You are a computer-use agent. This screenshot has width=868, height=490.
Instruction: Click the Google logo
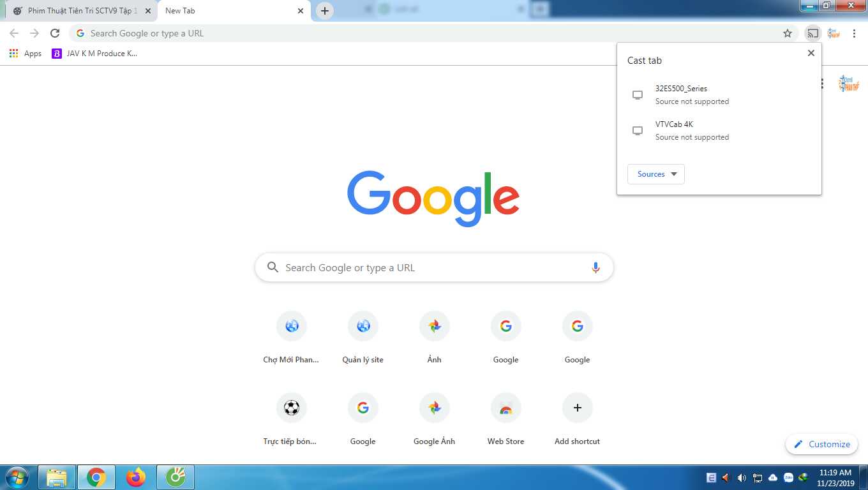(433, 197)
